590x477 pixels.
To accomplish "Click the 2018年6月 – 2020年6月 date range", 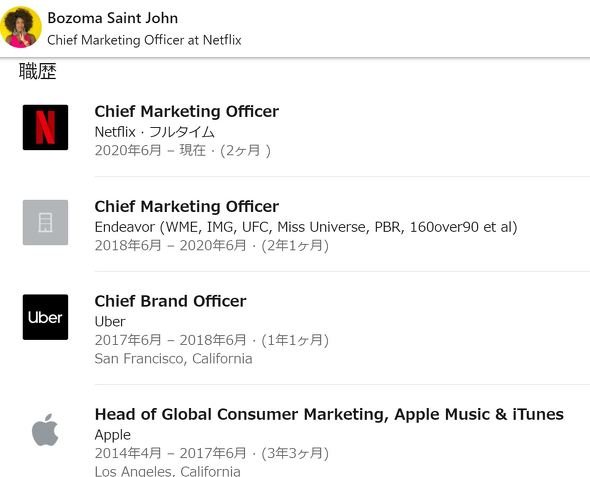I will [170, 246].
